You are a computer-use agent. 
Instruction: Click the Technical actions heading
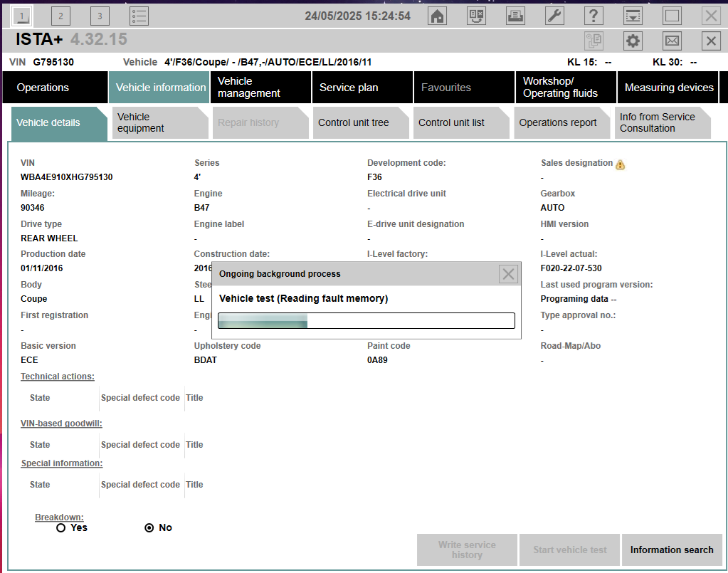coord(58,377)
